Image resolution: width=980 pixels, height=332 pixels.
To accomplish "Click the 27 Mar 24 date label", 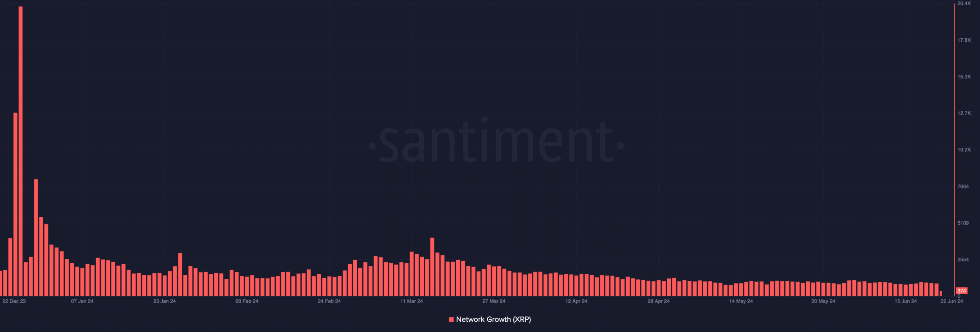I will (x=494, y=301).
